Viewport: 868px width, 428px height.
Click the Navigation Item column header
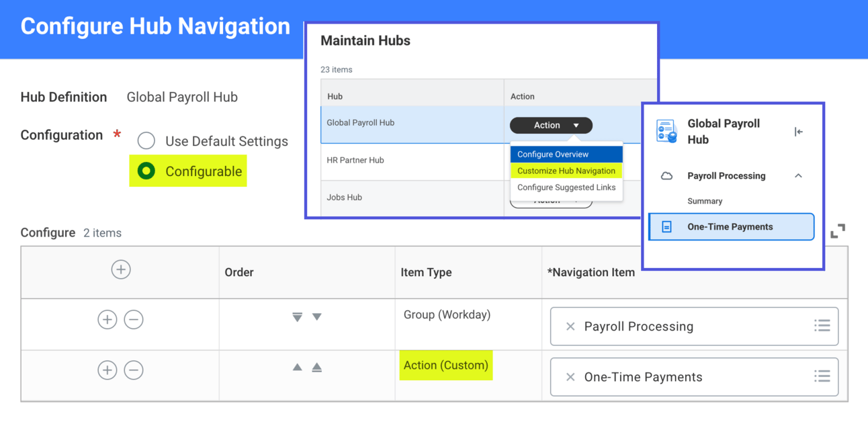click(591, 272)
